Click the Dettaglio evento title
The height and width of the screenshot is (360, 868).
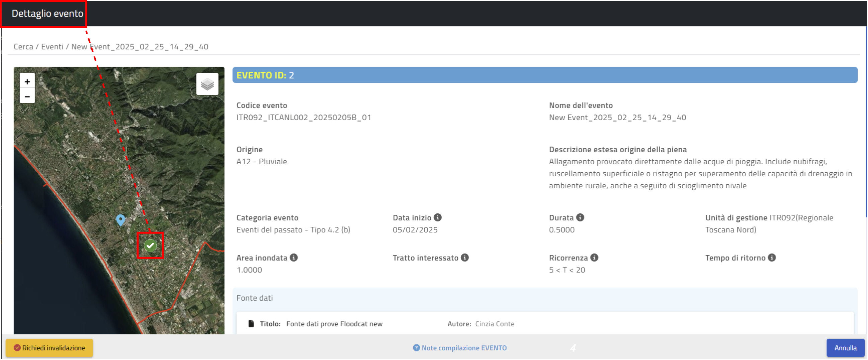coord(47,13)
